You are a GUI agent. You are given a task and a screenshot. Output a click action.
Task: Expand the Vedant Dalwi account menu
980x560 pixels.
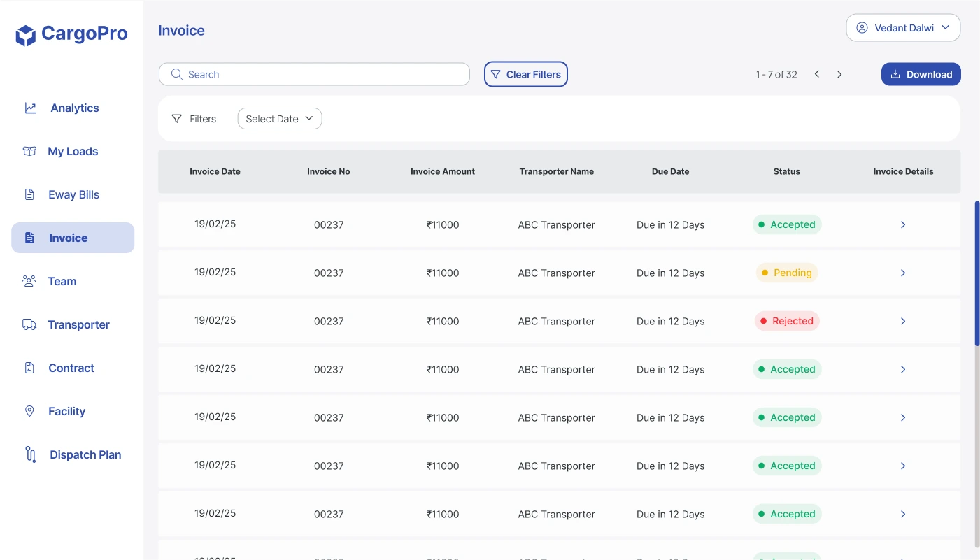click(x=903, y=28)
